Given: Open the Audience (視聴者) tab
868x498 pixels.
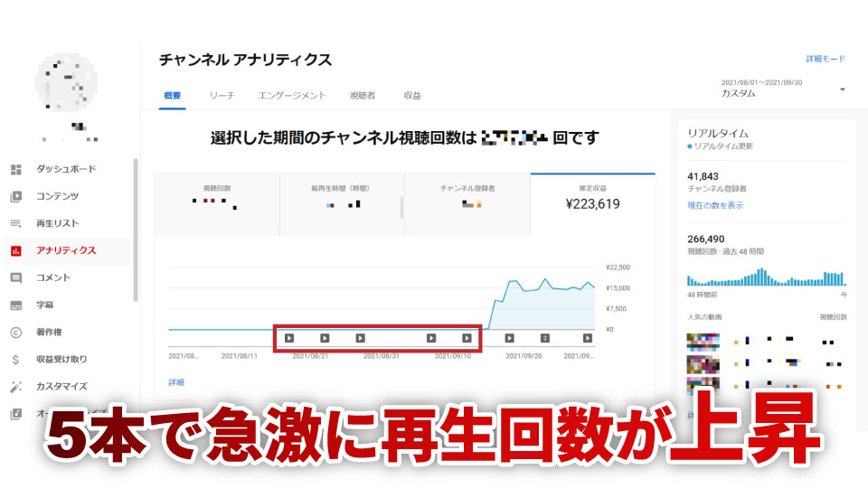Looking at the screenshot, I should tap(363, 95).
